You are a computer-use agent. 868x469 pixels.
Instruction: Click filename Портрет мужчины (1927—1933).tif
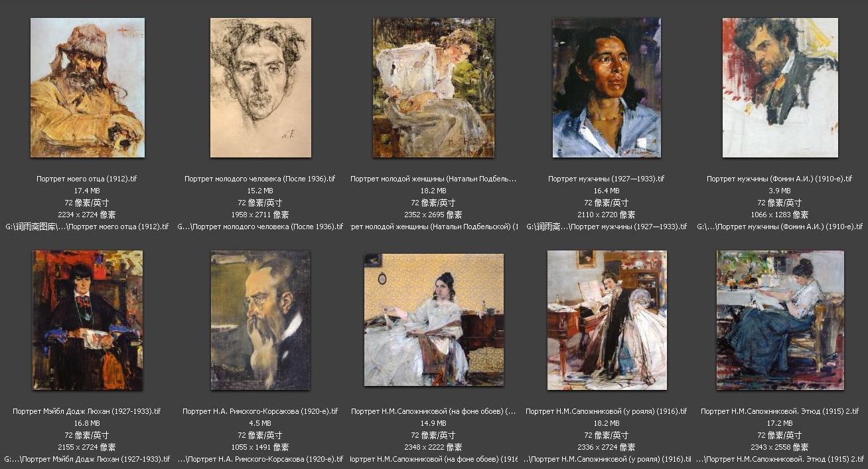607,179
